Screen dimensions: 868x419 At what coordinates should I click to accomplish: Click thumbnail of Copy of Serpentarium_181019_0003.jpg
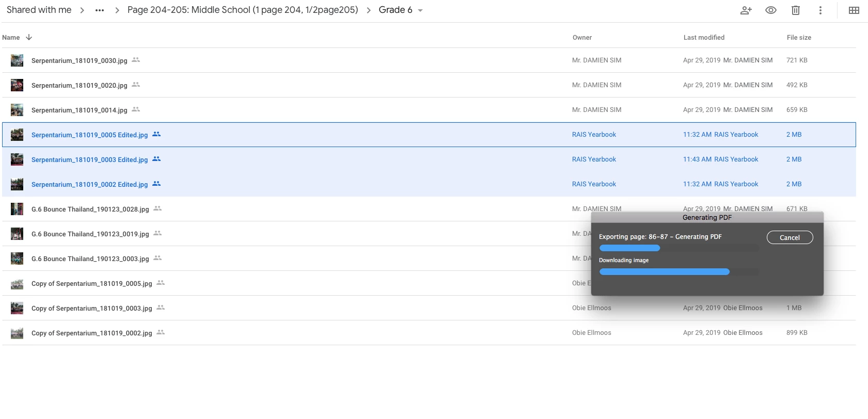point(17,308)
